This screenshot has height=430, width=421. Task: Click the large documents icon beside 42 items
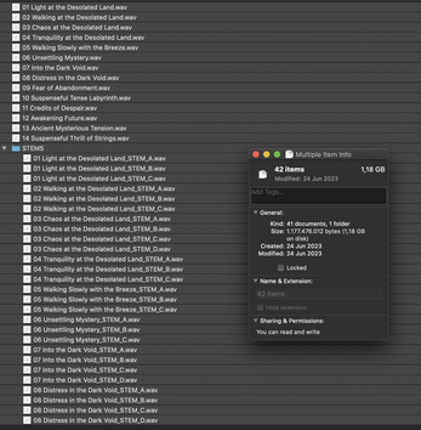coord(263,174)
